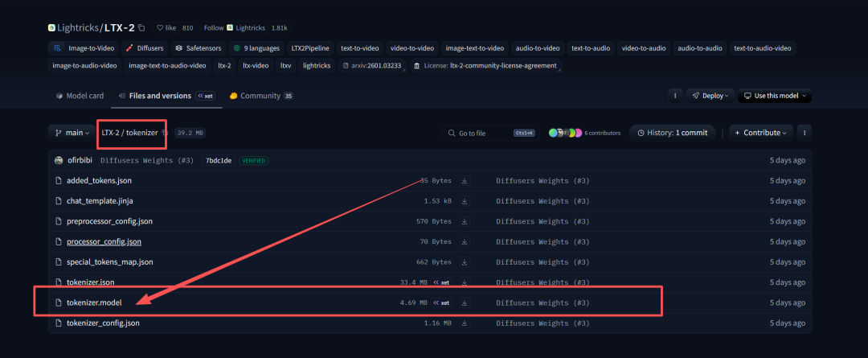Image resolution: width=868 pixels, height=358 pixels.
Task: Open the main branch selector dropdown
Action: pos(72,133)
